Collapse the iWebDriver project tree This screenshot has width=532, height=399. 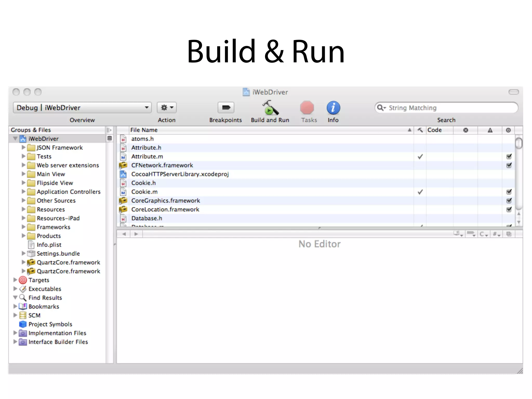point(15,138)
